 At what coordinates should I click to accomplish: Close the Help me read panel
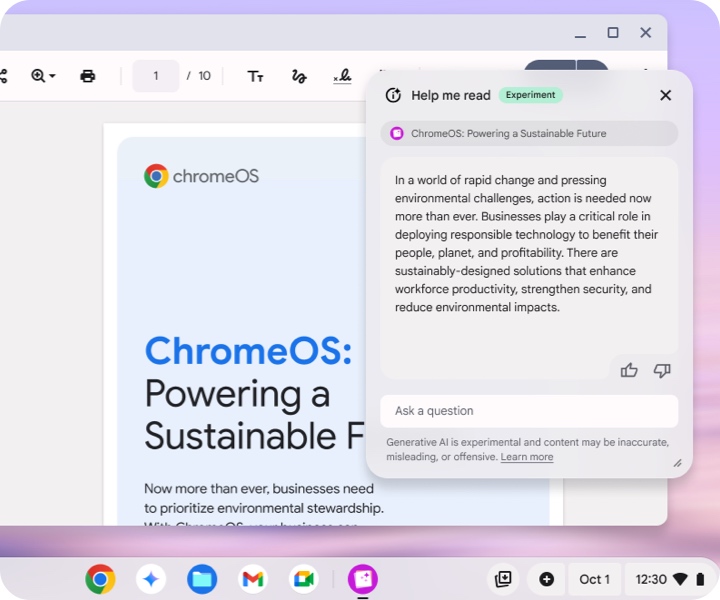point(665,95)
